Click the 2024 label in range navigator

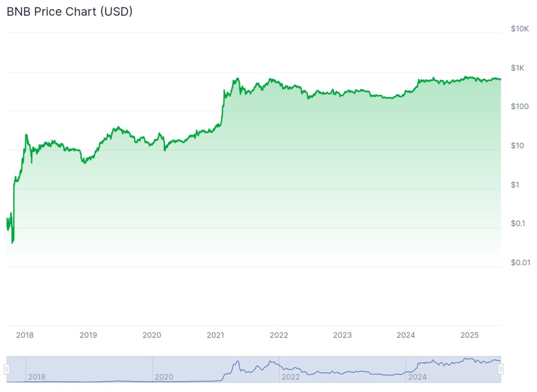418,377
